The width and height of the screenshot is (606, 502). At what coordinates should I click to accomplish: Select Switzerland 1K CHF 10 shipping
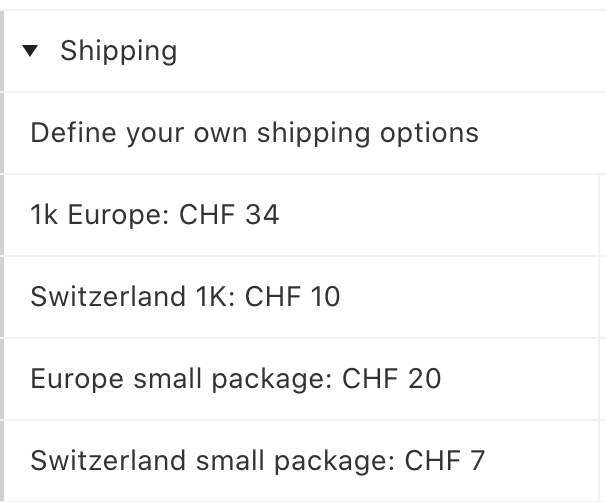pos(185,297)
